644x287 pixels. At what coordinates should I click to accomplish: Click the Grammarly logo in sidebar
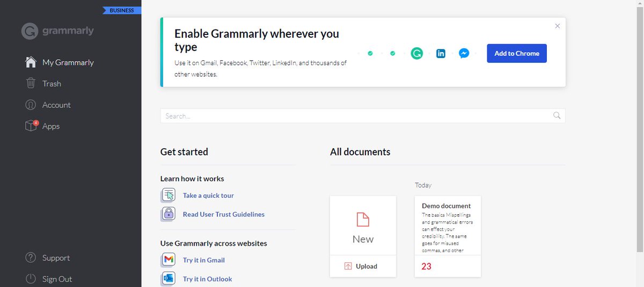57,31
